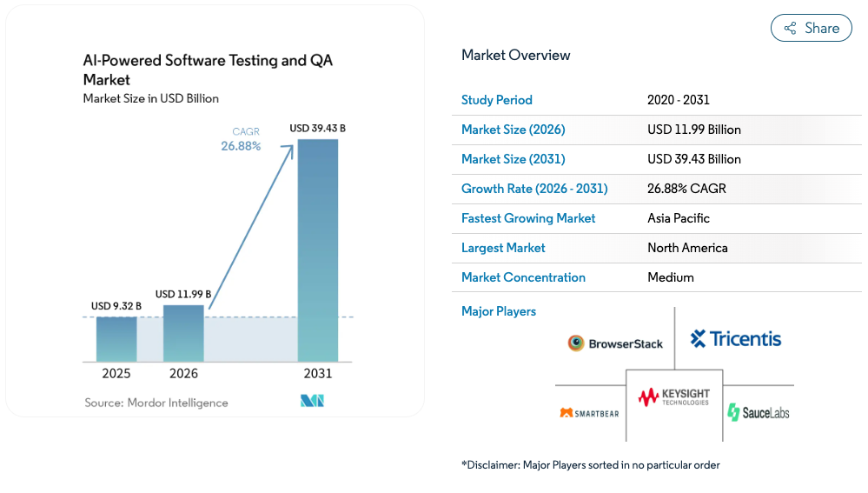
Task: Click the Mordor Intelligence logo in chart
Action: tap(312, 401)
